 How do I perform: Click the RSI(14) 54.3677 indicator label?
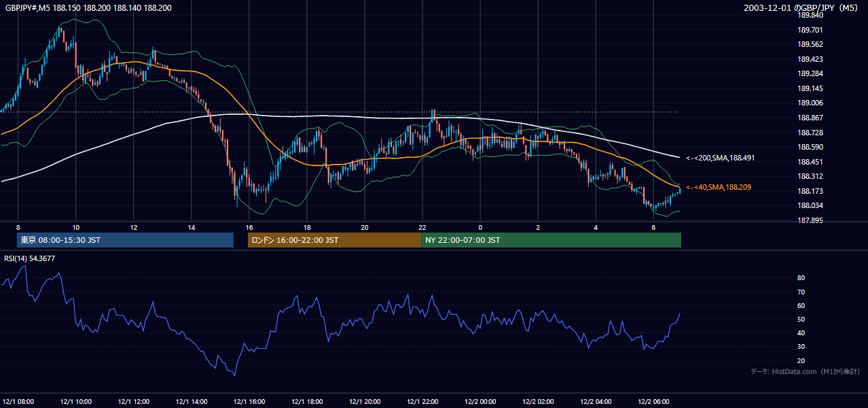click(29, 258)
